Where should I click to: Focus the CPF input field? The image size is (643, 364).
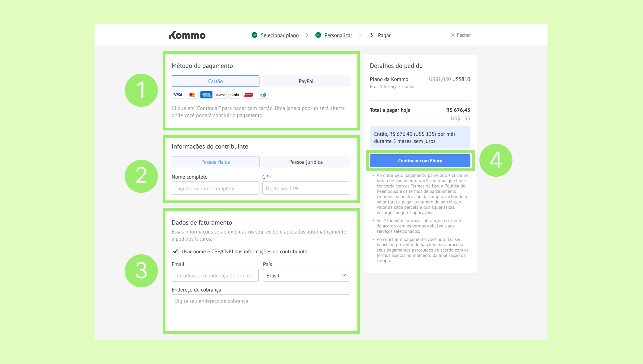coord(306,188)
